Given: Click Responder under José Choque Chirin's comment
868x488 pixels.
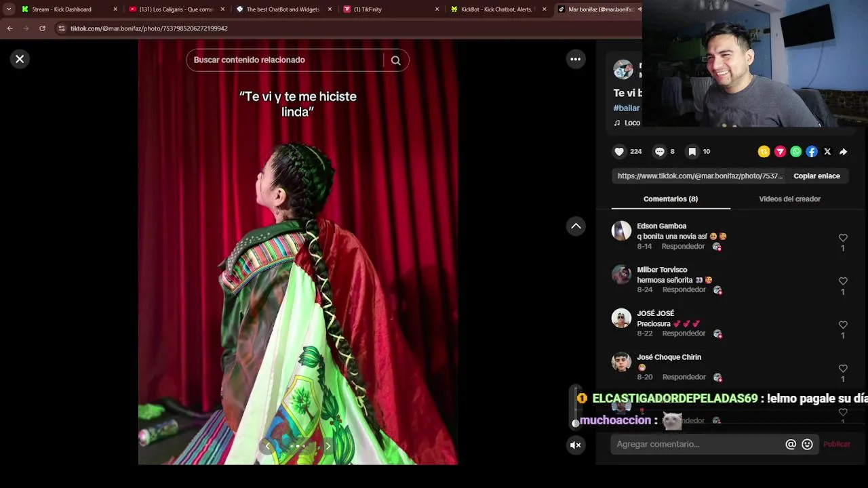Looking at the screenshot, I should [x=684, y=378].
